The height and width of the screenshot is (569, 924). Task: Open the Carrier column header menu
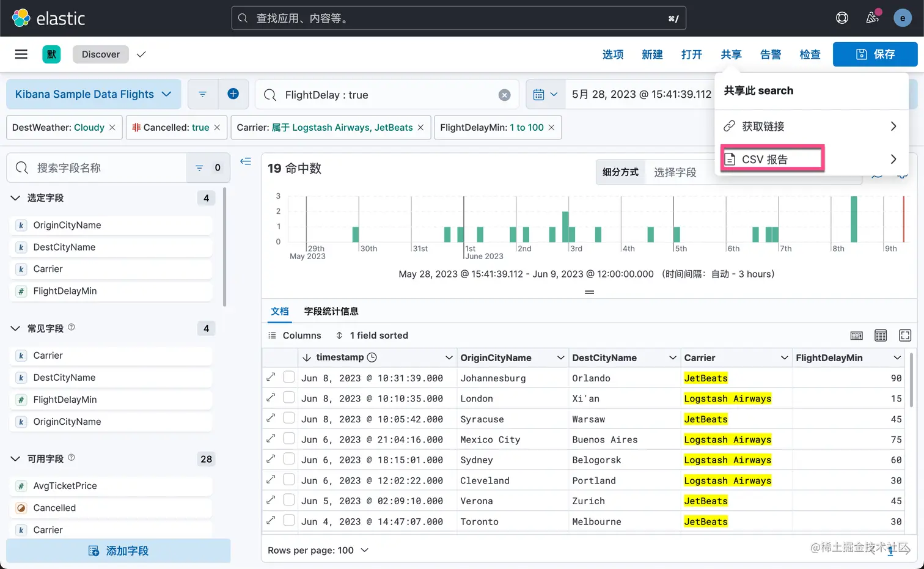(x=784, y=358)
